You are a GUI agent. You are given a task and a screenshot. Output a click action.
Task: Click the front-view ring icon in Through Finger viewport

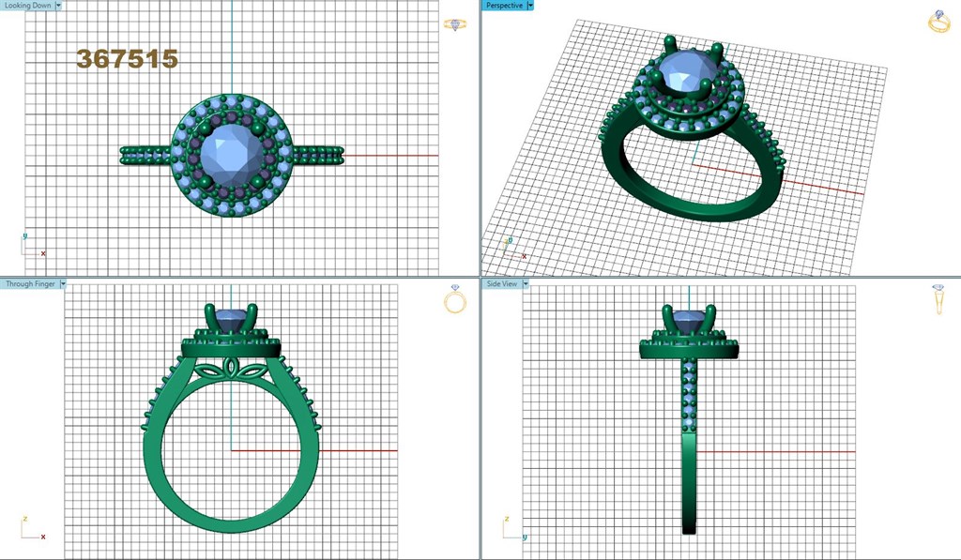pos(455,298)
